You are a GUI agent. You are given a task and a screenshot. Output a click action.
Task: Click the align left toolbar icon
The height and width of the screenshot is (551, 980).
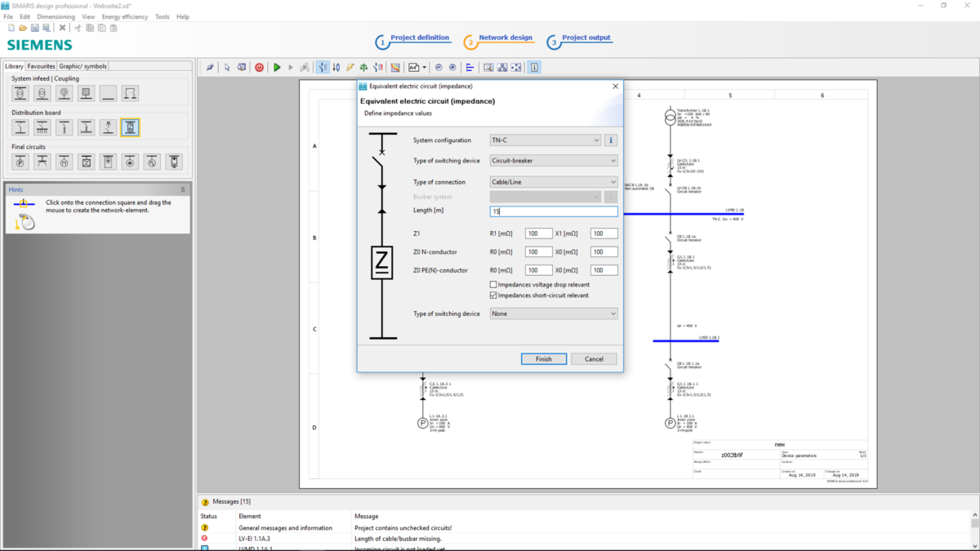(x=470, y=68)
